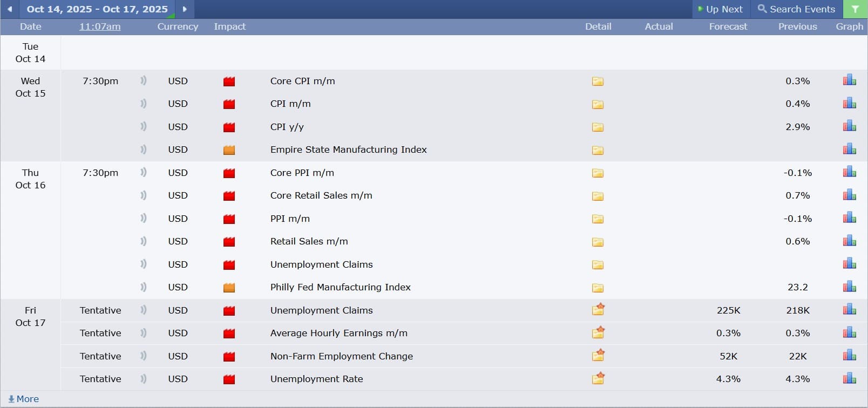The height and width of the screenshot is (408, 868).
Task: Click the red impact icon for Core PPI m/m
Action: 229,173
